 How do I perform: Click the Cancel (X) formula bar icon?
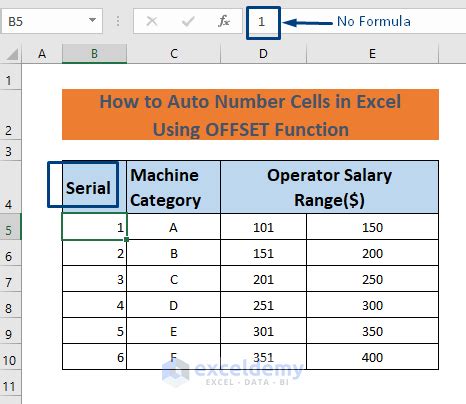[152, 22]
